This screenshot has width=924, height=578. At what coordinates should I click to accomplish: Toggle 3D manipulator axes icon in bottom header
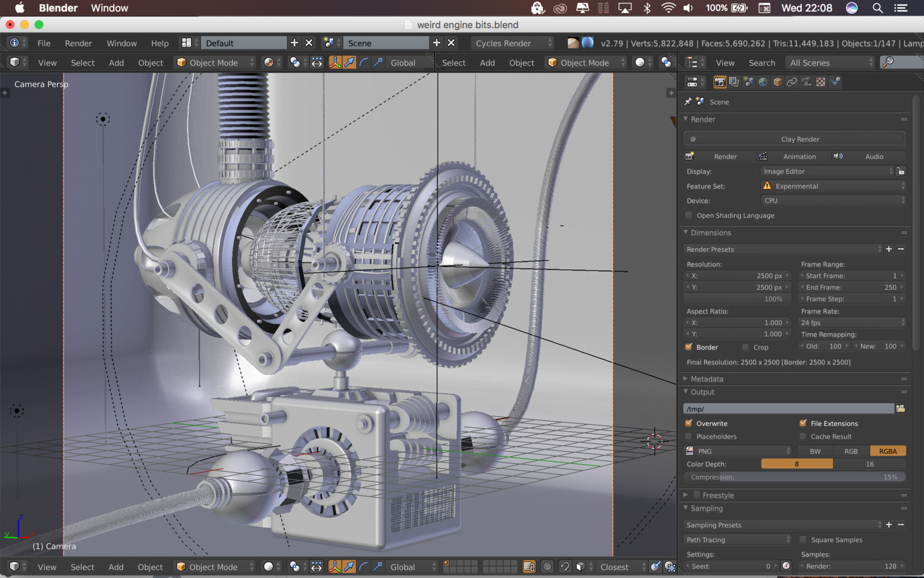point(334,566)
